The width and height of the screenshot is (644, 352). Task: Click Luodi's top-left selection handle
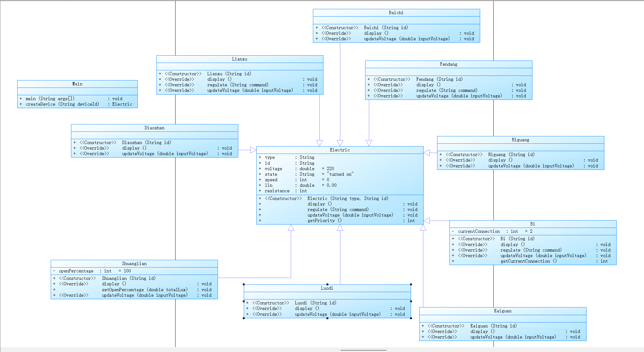click(244, 284)
